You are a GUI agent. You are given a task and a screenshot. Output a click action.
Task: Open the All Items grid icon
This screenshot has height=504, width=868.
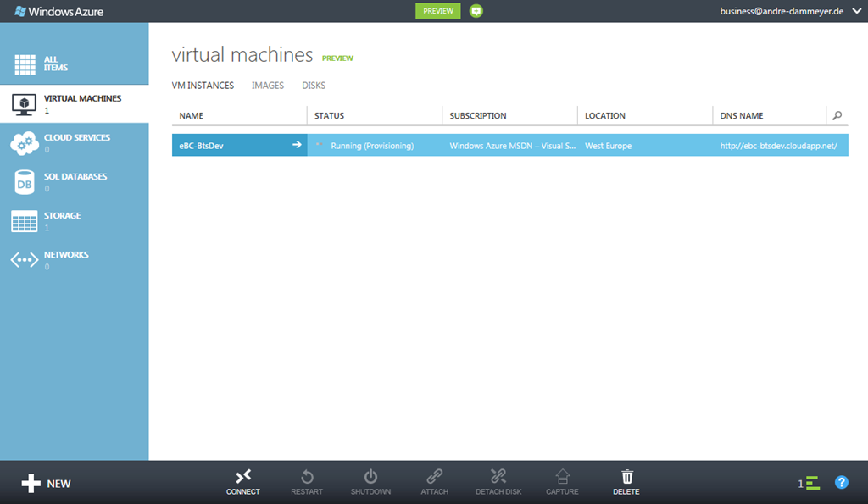(x=25, y=64)
